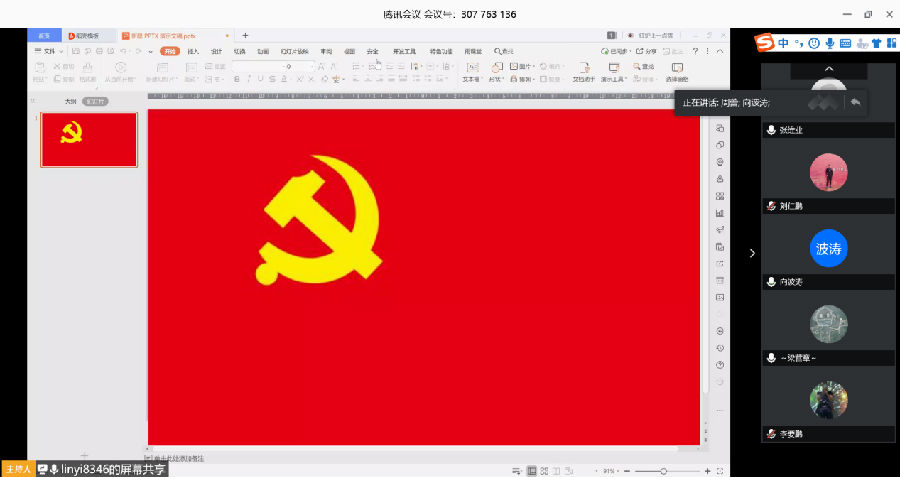
Task: Open the slide layout dropdown
Action: pyautogui.click(x=191, y=79)
